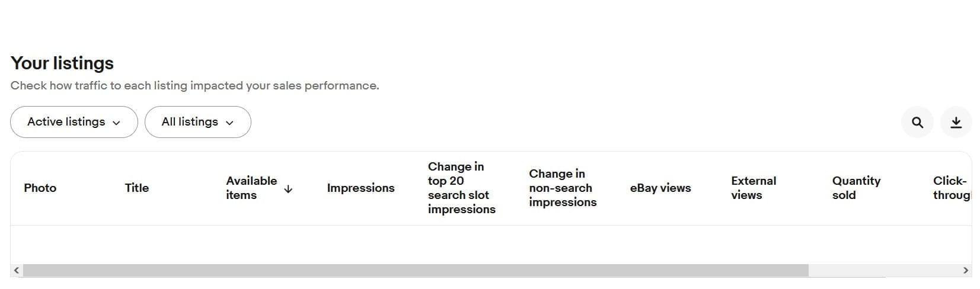This screenshot has height=289, width=980.
Task: Sort by the eBay views column
Action: (660, 188)
